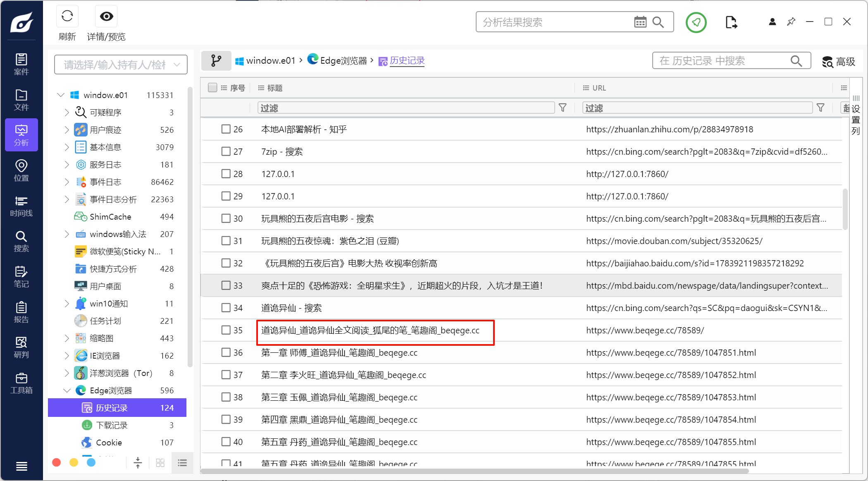Click the green shield status icon
868x481 pixels.
point(696,22)
